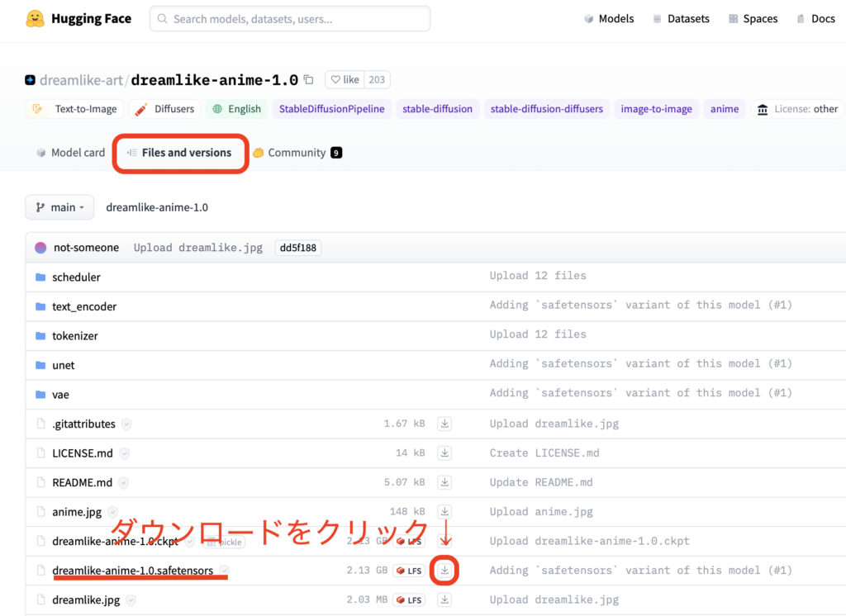Open the Files and versions tab

click(179, 153)
